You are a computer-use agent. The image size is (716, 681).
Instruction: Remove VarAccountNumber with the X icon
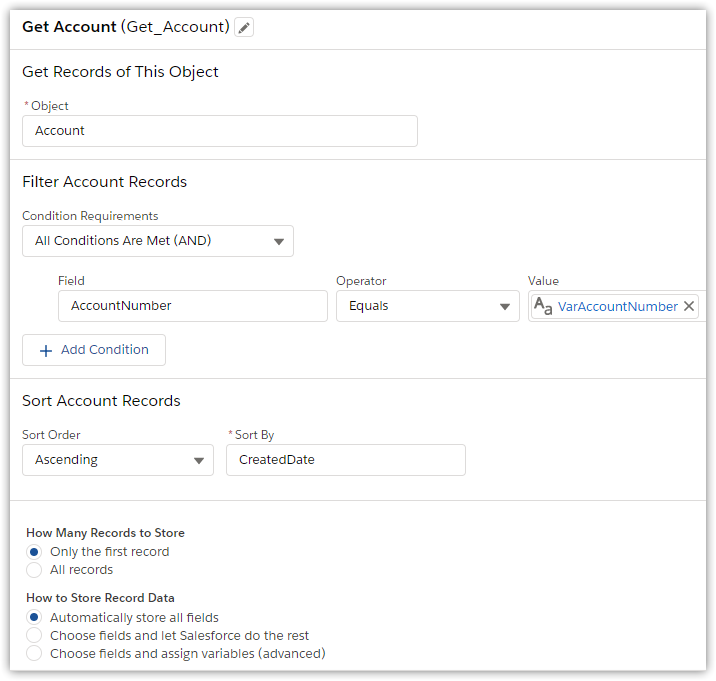click(x=689, y=307)
